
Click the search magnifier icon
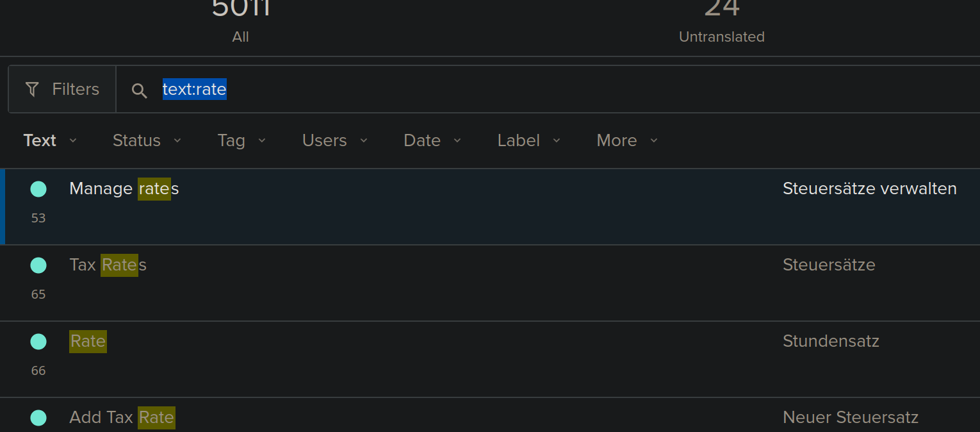(x=139, y=90)
